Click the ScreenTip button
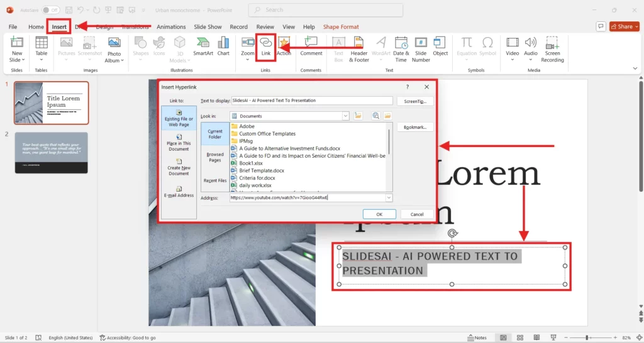644x343 pixels. 415,101
